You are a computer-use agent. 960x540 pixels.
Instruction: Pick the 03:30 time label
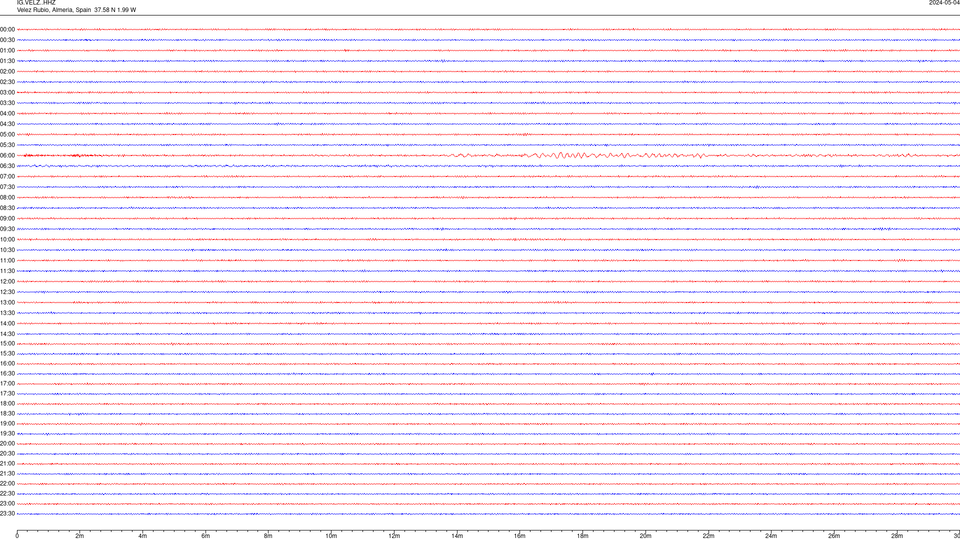(7, 103)
